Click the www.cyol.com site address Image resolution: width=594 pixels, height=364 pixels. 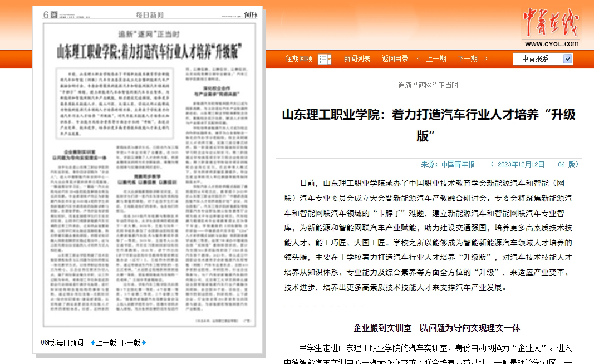[x=552, y=44]
